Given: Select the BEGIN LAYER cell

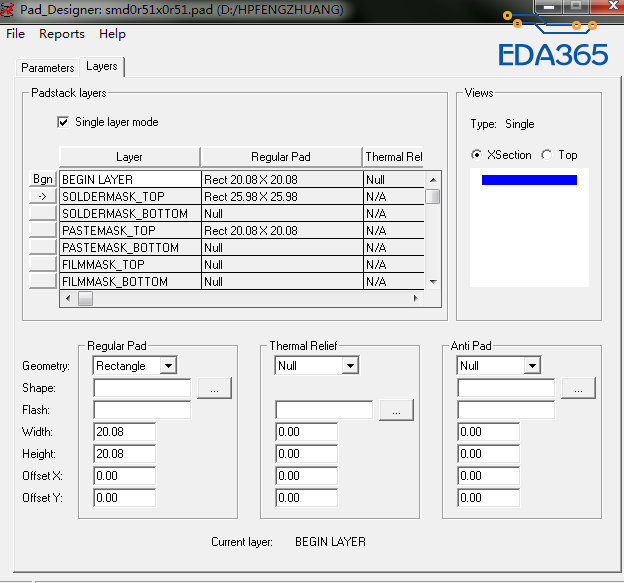Looking at the screenshot, I should [130, 179].
